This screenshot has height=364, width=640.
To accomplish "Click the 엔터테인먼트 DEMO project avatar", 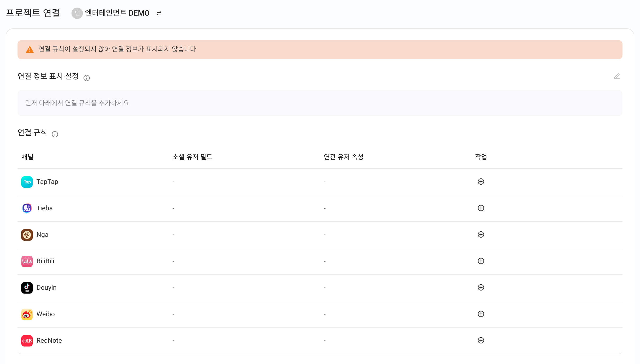I will (x=77, y=13).
